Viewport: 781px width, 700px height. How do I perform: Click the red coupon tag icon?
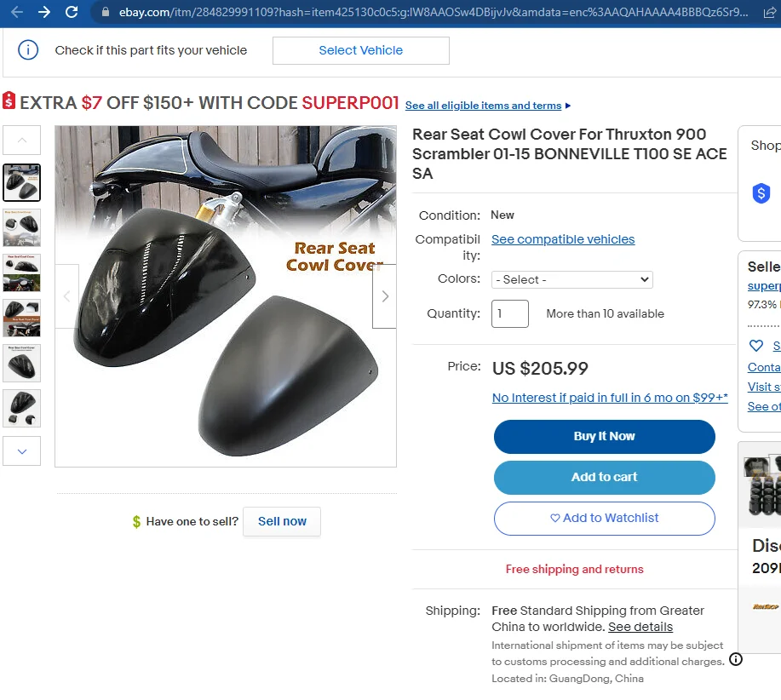[9, 100]
